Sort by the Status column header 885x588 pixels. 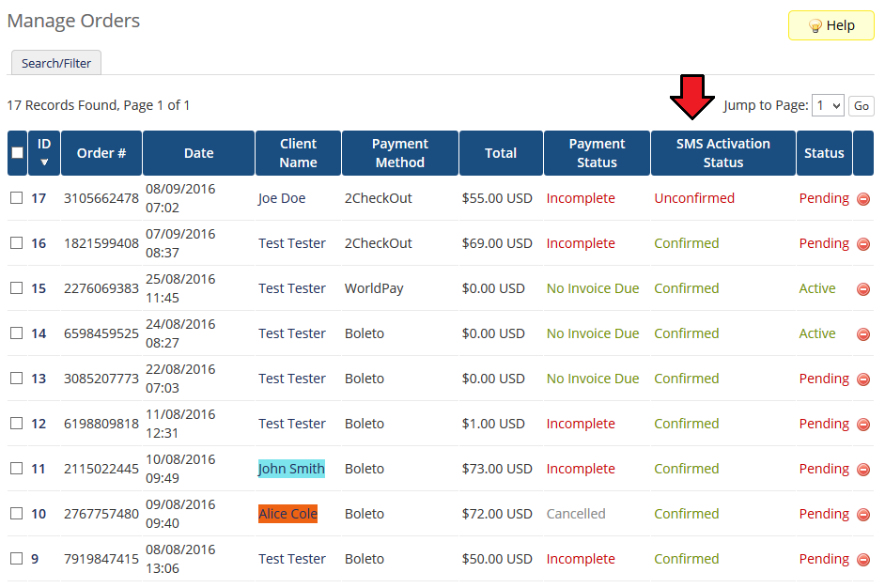click(x=824, y=153)
